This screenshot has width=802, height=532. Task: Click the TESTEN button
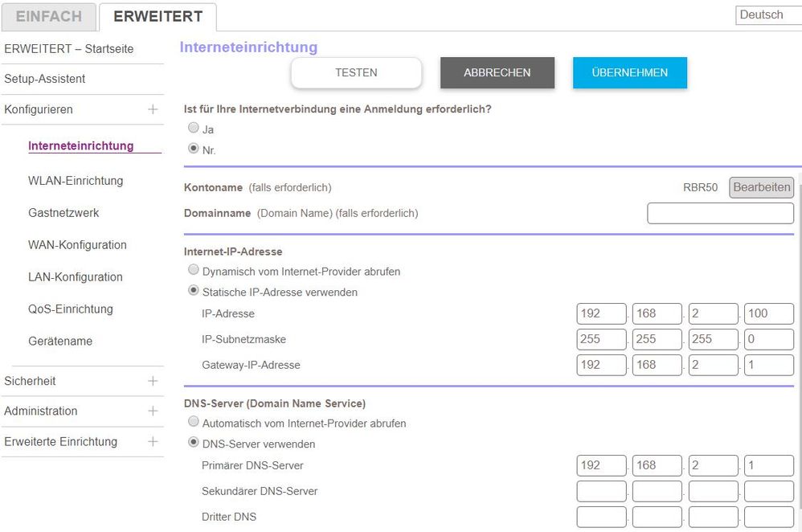356,72
